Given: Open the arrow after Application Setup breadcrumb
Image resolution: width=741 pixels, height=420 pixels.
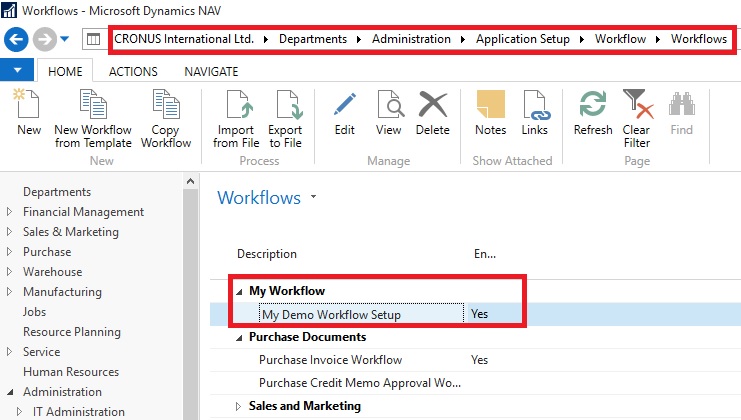Looking at the screenshot, I should (582, 39).
